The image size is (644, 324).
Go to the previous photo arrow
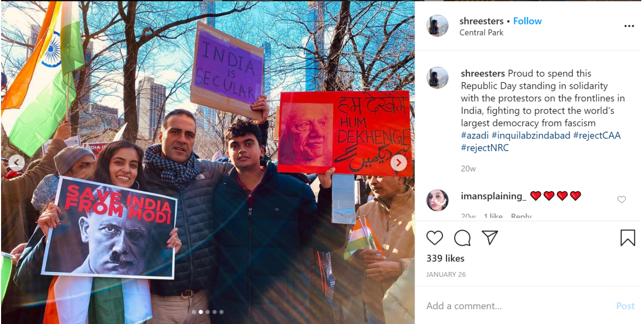pos(16,163)
